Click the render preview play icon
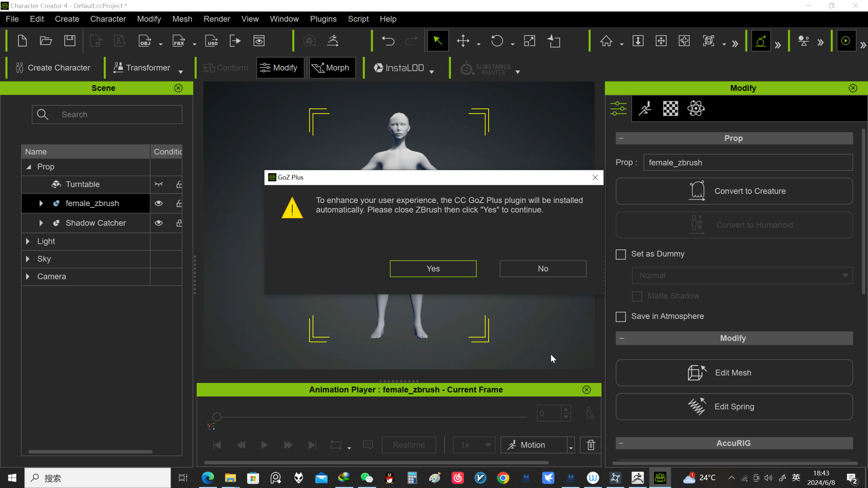This screenshot has height=488, width=868. pos(846,41)
